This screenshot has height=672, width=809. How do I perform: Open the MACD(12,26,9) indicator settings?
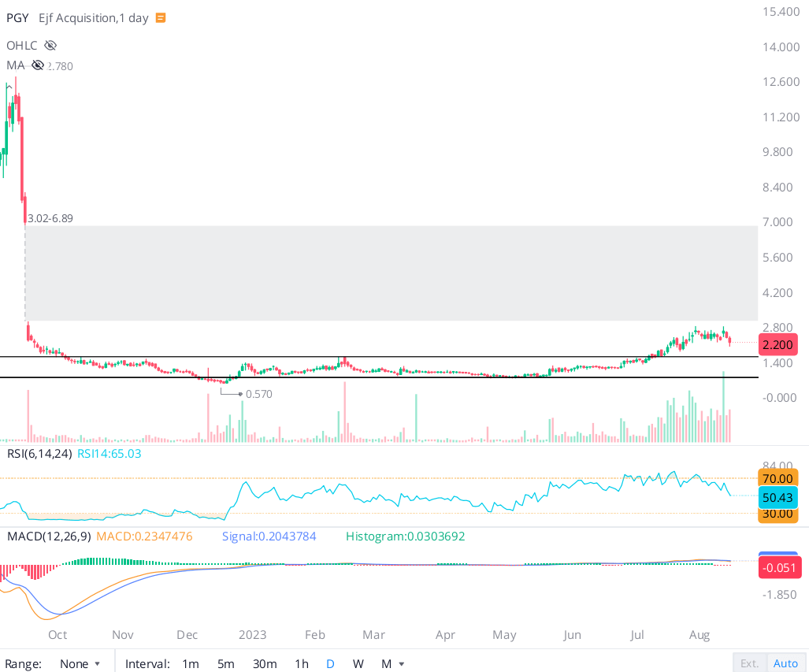click(48, 536)
